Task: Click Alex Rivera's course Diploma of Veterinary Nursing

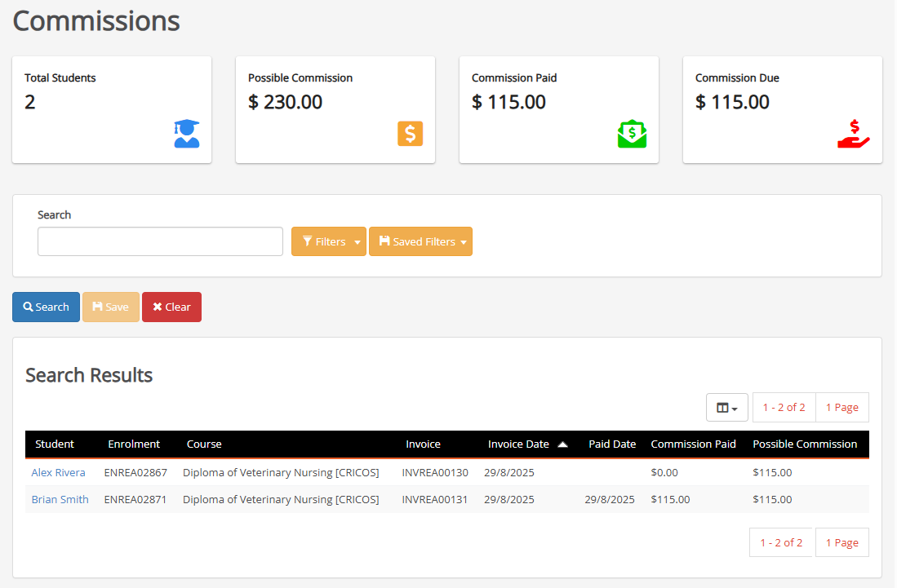Action: point(281,472)
